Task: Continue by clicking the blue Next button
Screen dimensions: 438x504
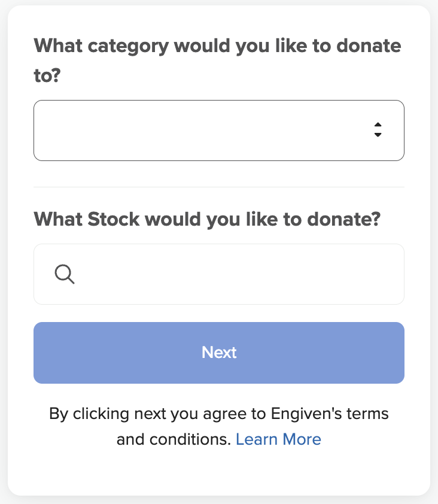Action: [x=219, y=353]
